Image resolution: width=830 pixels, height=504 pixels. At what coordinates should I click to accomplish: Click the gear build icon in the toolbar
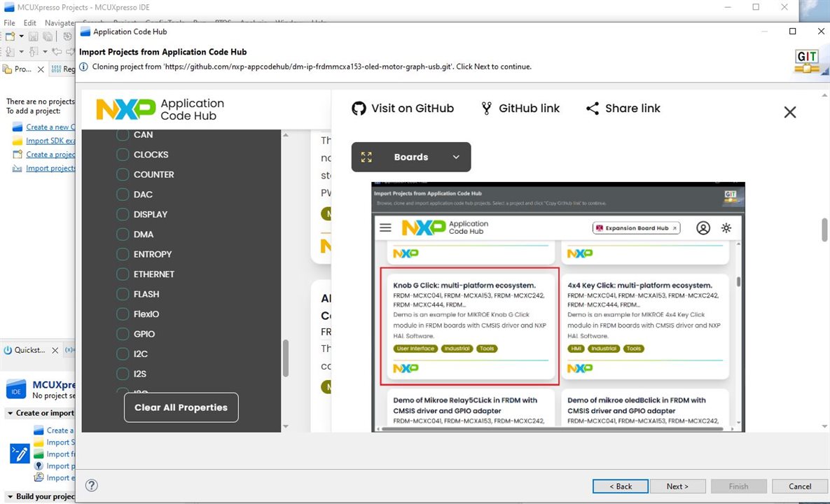[x=67, y=36]
